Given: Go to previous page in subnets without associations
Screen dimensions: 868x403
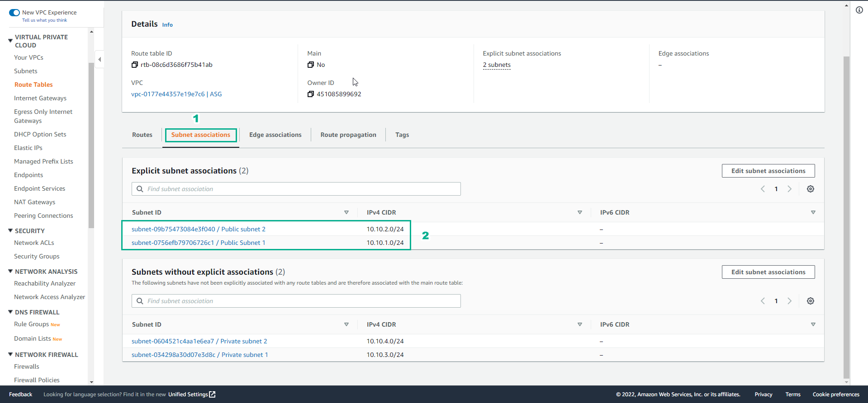Looking at the screenshot, I should click(x=763, y=301).
